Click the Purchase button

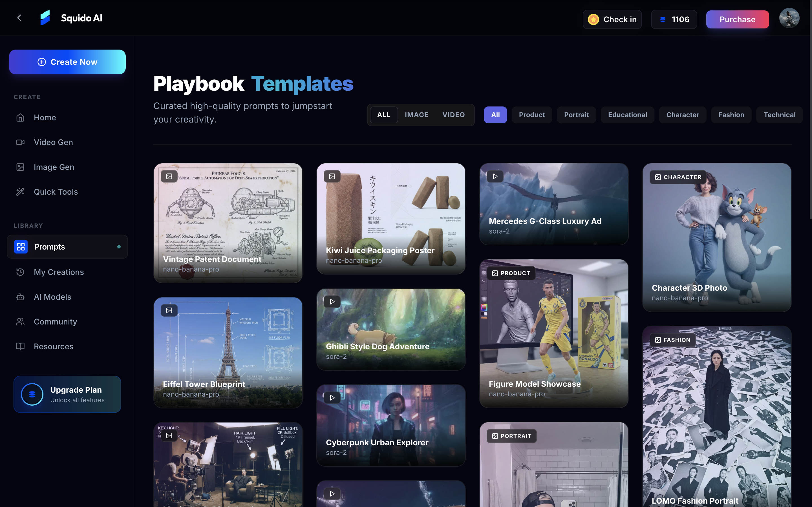[737, 19]
